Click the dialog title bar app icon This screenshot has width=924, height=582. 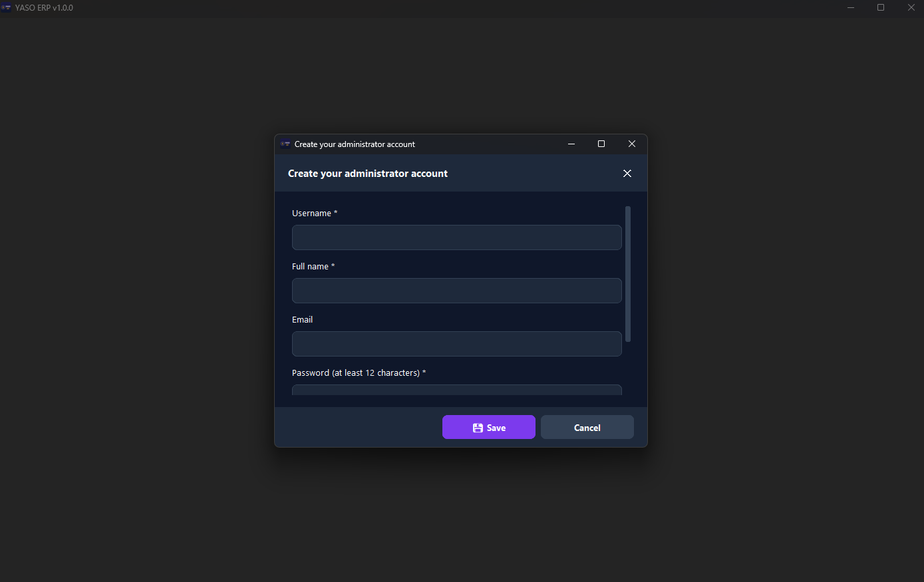coord(285,144)
